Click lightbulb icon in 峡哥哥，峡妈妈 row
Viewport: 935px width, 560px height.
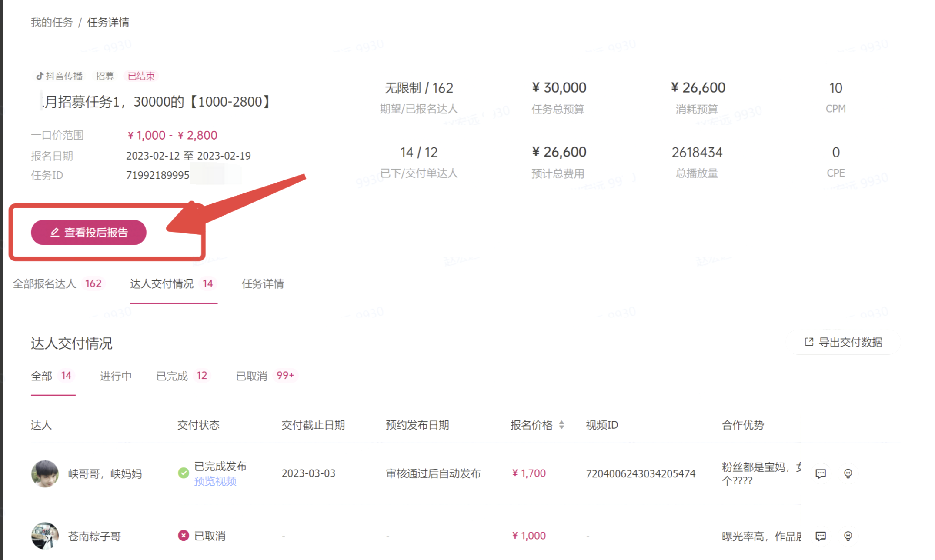848,473
